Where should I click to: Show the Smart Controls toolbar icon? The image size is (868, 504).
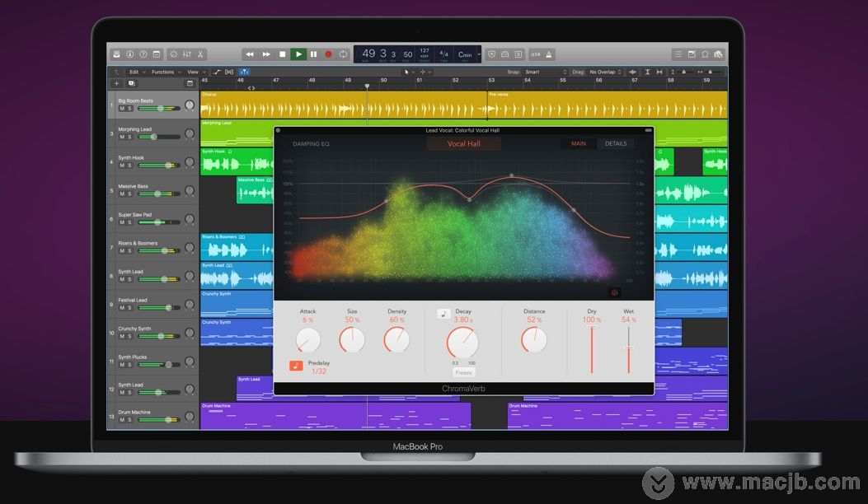click(174, 54)
